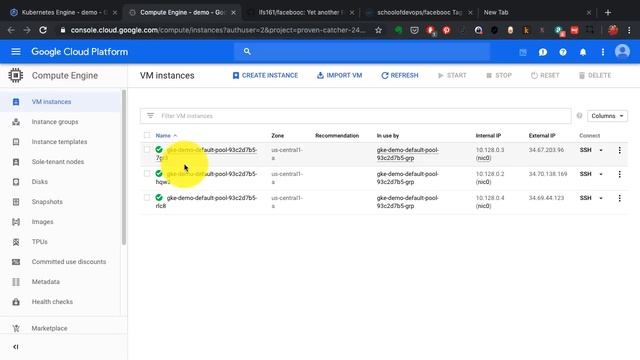The width and height of the screenshot is (640, 360).
Task: Click SSH for the 34.67.203.96 instance
Action: tap(585, 150)
